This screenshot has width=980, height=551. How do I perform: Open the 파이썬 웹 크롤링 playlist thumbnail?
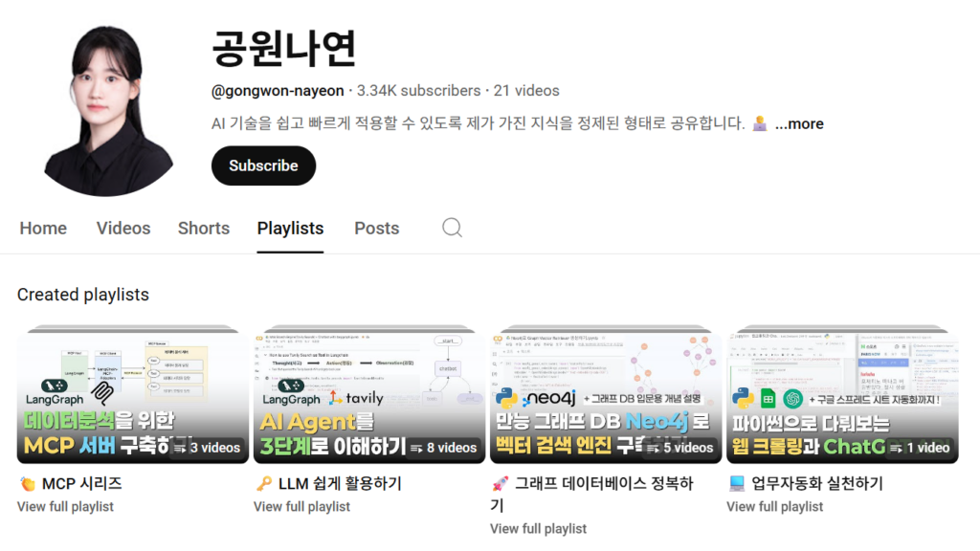pos(842,394)
